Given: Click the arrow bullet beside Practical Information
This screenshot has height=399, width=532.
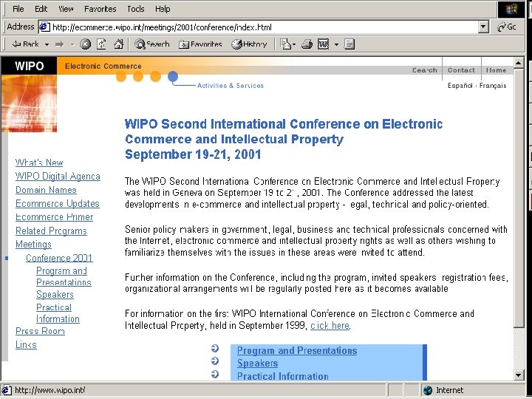Looking at the screenshot, I should (215, 374).
